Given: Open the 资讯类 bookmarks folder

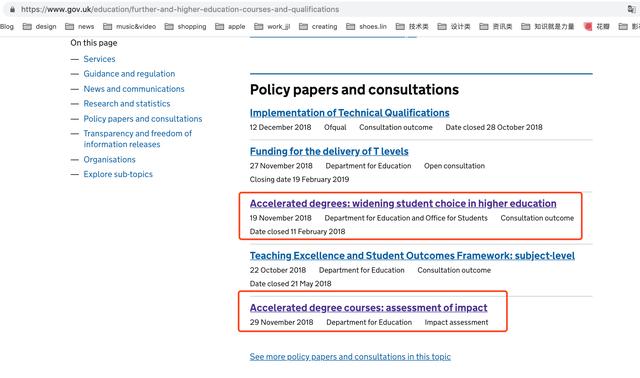Looking at the screenshot, I should [496, 27].
